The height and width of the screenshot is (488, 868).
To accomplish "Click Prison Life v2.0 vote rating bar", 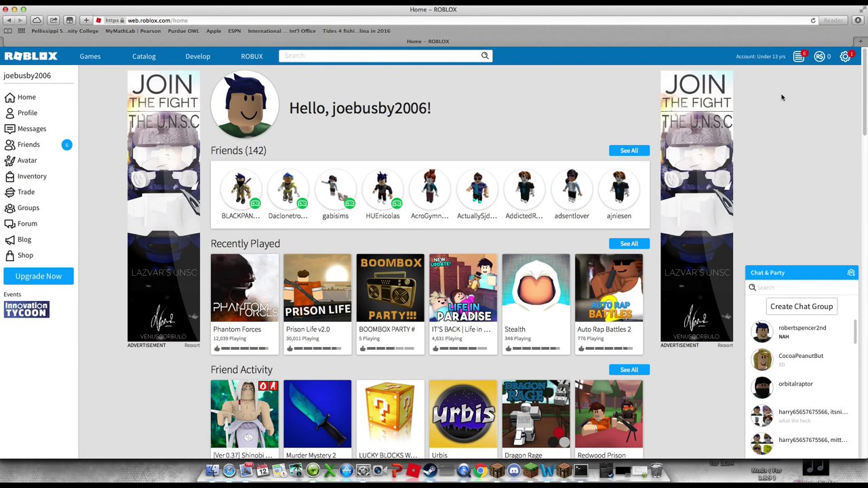I will tap(317, 348).
